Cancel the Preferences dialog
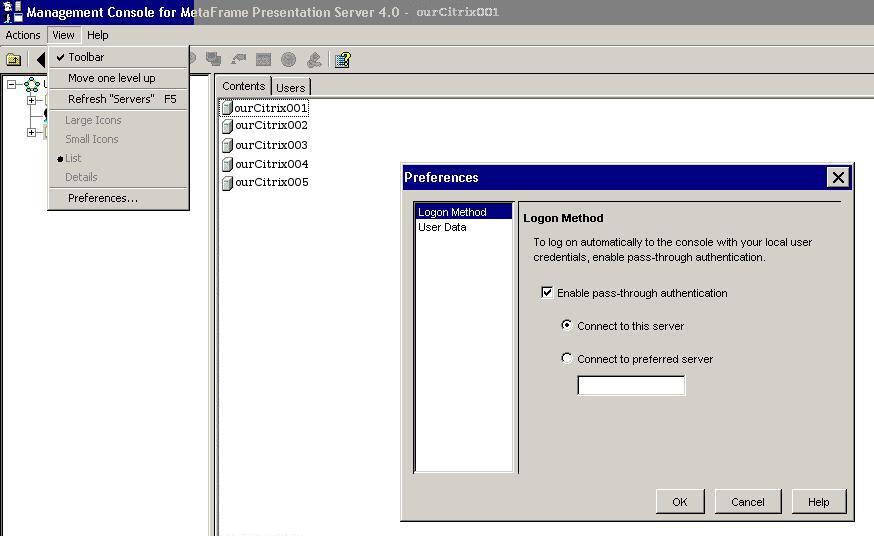874x536 pixels. [x=747, y=502]
